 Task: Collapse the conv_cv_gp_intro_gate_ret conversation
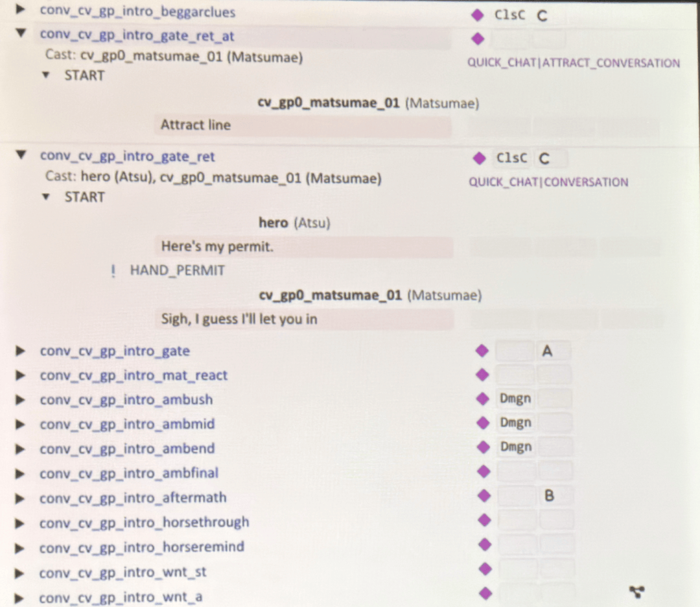tap(21, 155)
